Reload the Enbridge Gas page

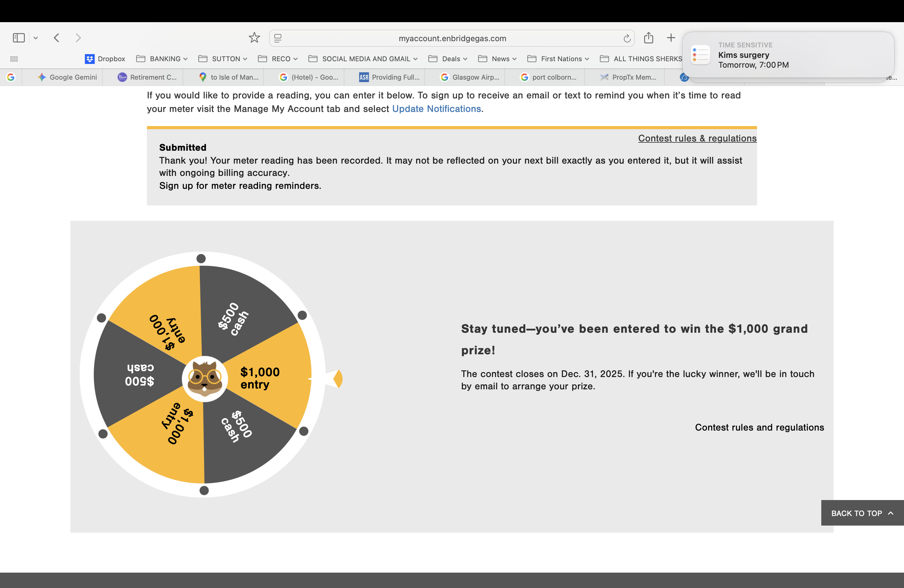pos(627,38)
